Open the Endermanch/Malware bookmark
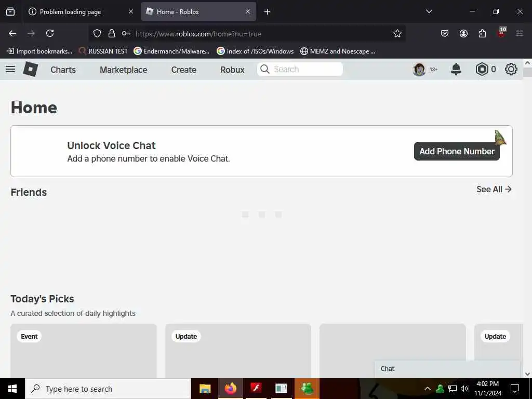Viewport: 532px width, 399px height. coord(171,51)
